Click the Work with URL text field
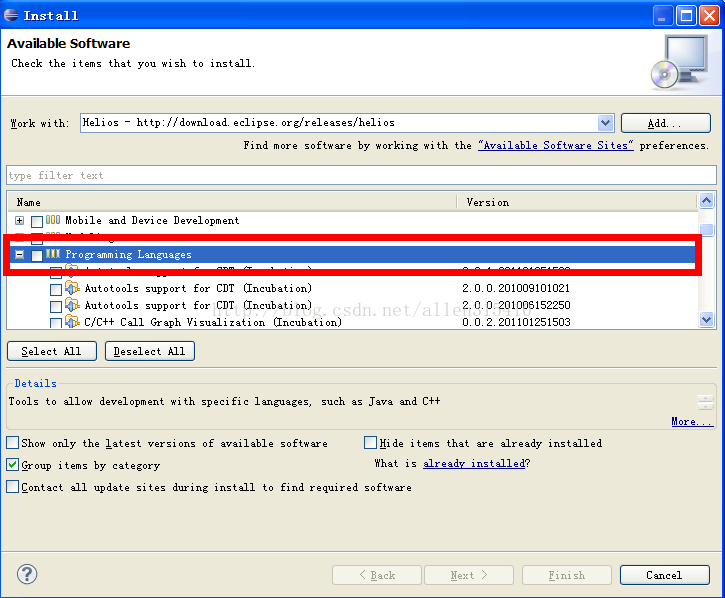 339,123
